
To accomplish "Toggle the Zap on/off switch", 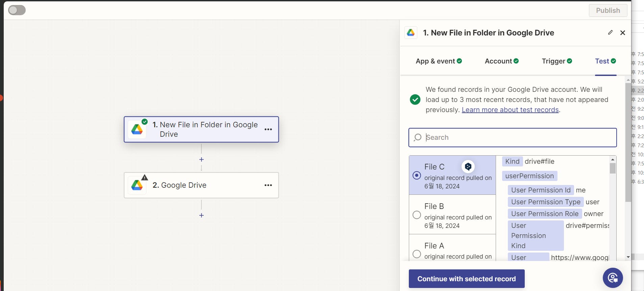I will pyautogui.click(x=17, y=10).
